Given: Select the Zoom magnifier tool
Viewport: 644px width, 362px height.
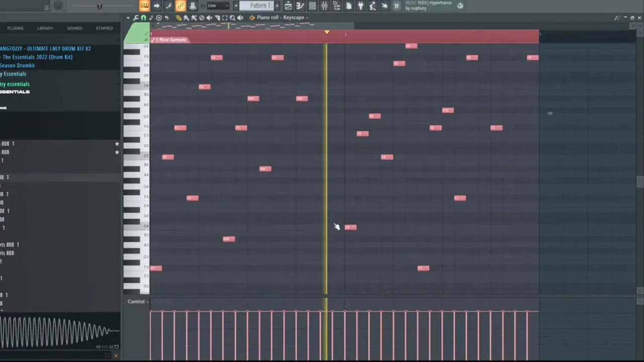Looking at the screenshot, I should (232, 18).
